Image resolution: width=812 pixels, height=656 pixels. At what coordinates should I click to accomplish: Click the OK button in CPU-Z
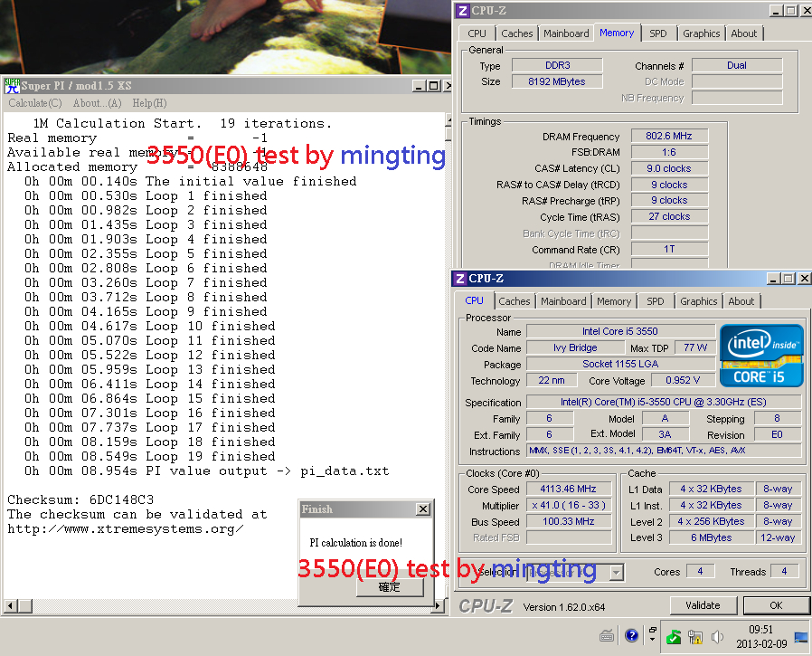(776, 605)
